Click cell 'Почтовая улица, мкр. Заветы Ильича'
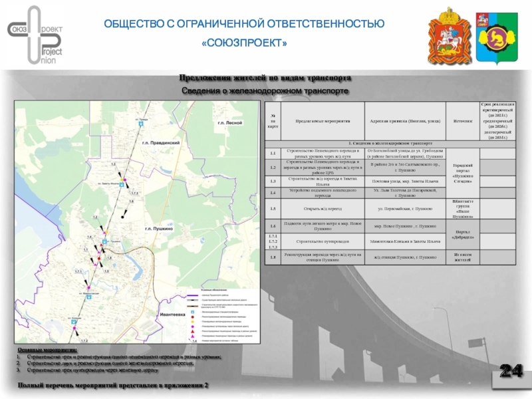Viewport: 532px width, 399px height. coord(405,182)
